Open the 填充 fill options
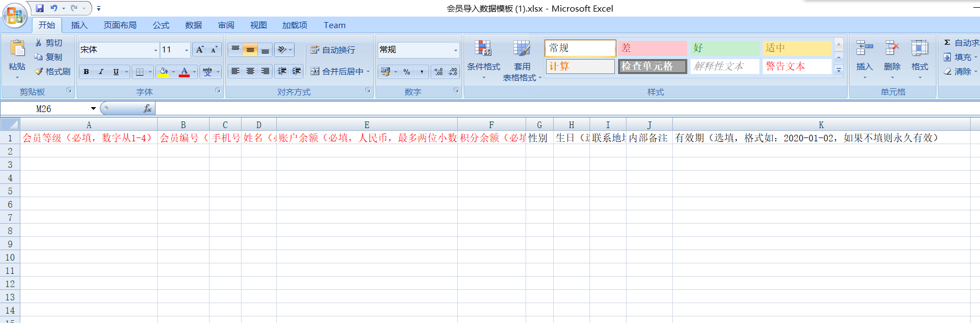Screen dimensions: 980x323 [x=960, y=57]
